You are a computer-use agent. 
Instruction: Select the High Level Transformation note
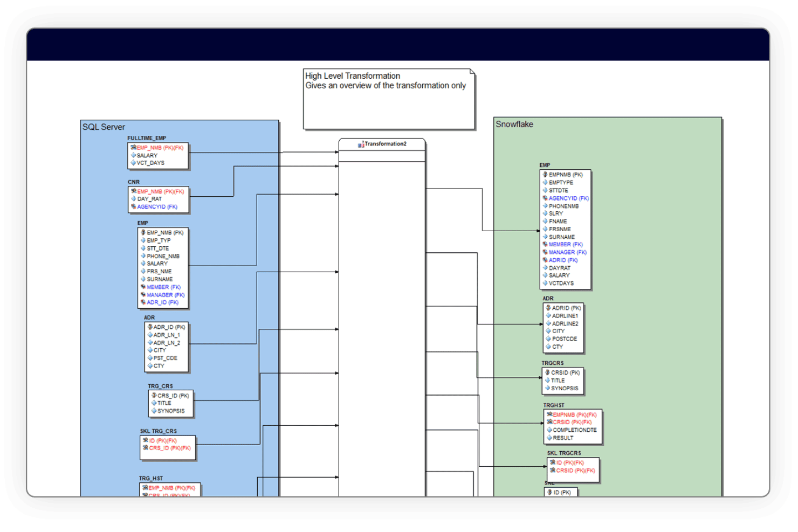click(x=389, y=99)
